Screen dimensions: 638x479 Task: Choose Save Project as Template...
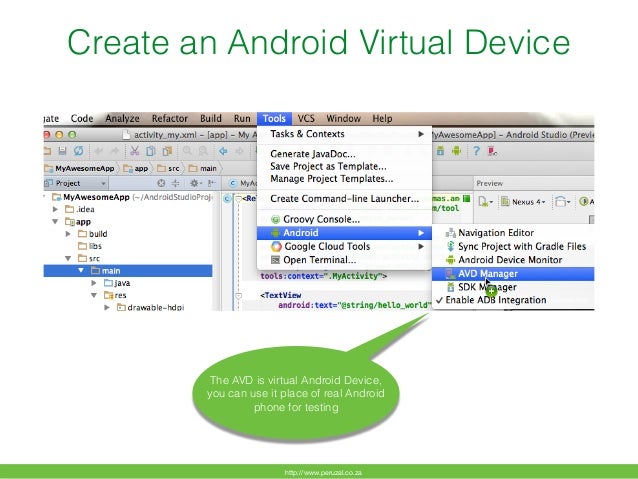click(344, 166)
